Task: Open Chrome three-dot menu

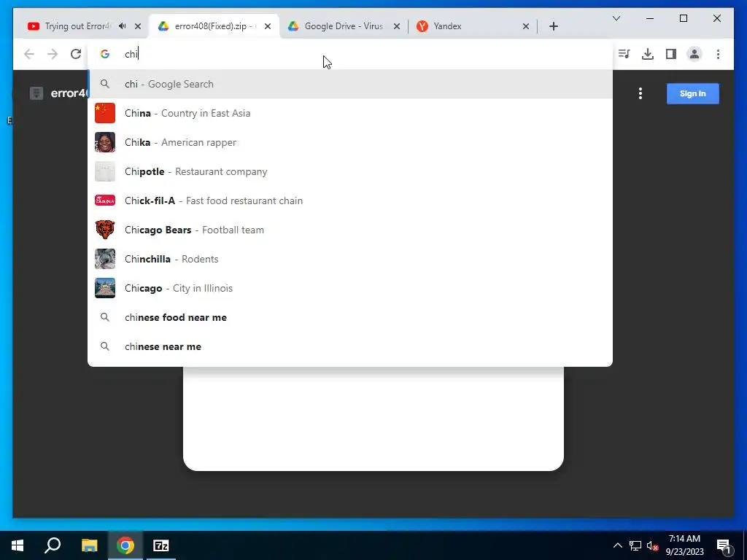Action: (718, 54)
